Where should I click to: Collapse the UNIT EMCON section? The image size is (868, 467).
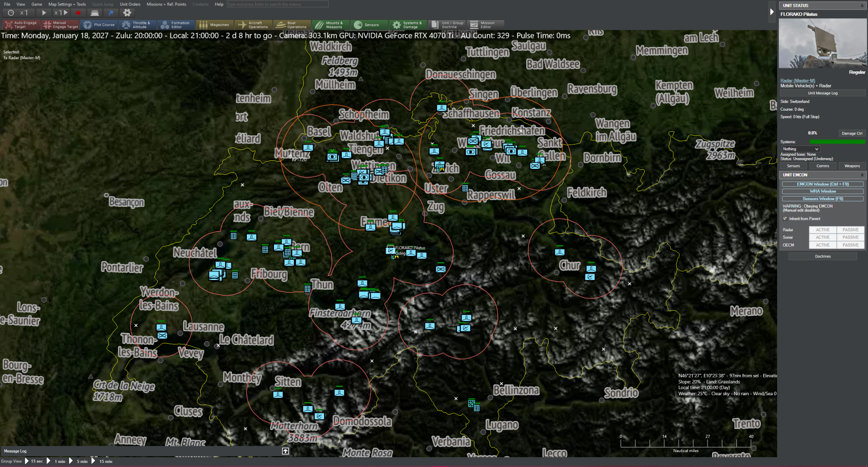pyautogui.click(x=862, y=175)
